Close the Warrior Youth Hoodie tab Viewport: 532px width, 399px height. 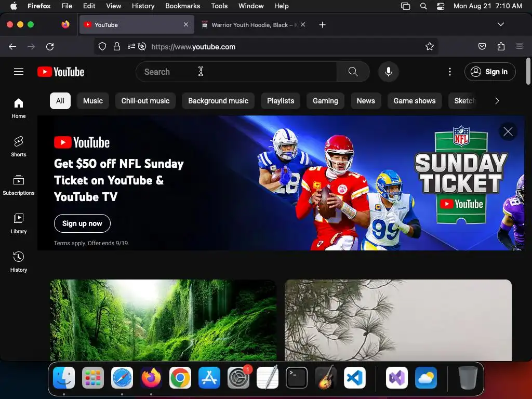pos(303,24)
